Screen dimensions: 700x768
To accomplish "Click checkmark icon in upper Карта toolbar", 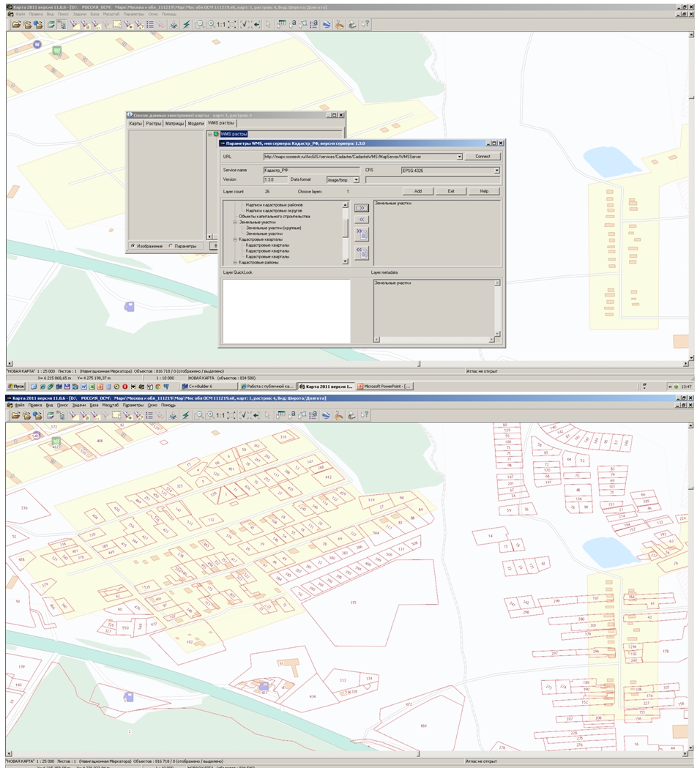I will click(x=245, y=24).
